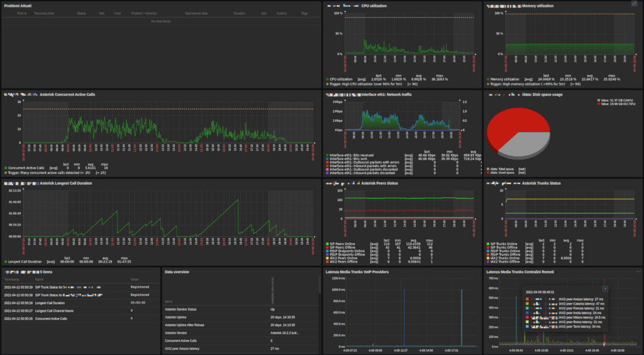Click the Asterisk Concurrent Active Calls title
Image resolution: width=644 pixels, height=355 pixels.
point(67,94)
